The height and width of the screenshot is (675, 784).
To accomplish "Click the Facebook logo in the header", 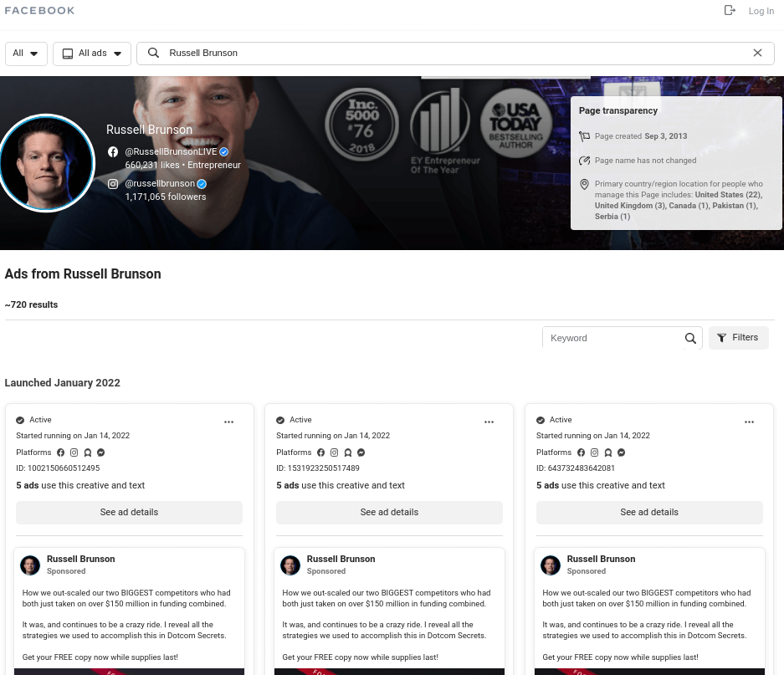I will [x=39, y=11].
